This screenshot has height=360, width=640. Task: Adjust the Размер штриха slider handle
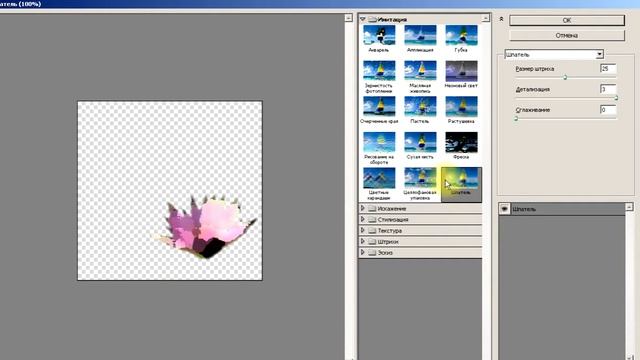tap(565, 78)
